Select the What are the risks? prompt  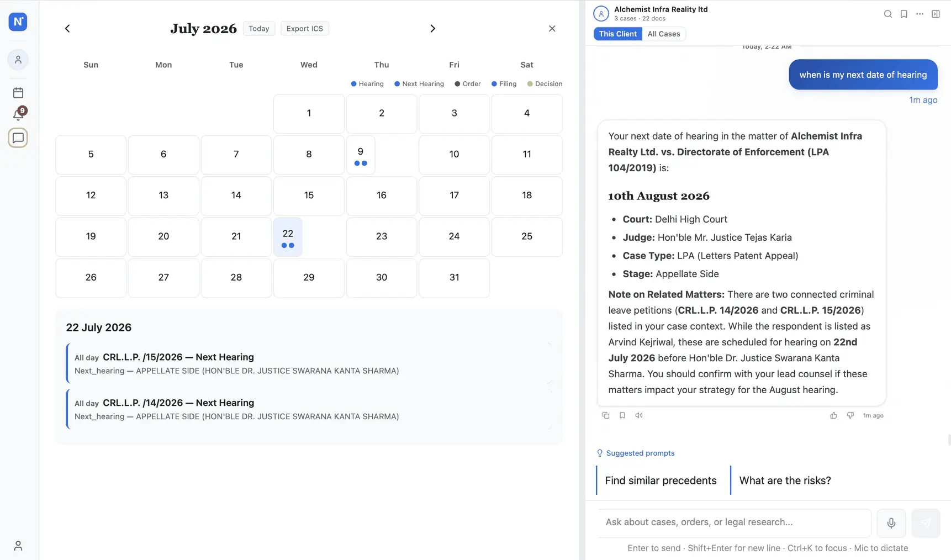tap(785, 480)
